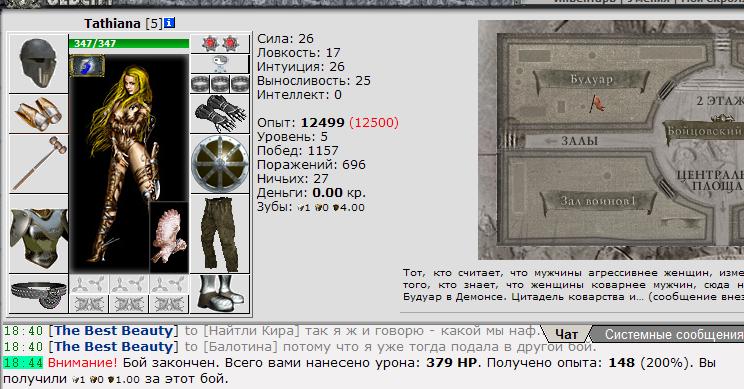
Task: Click the Выносливость: 25 stat
Action: pos(314,81)
